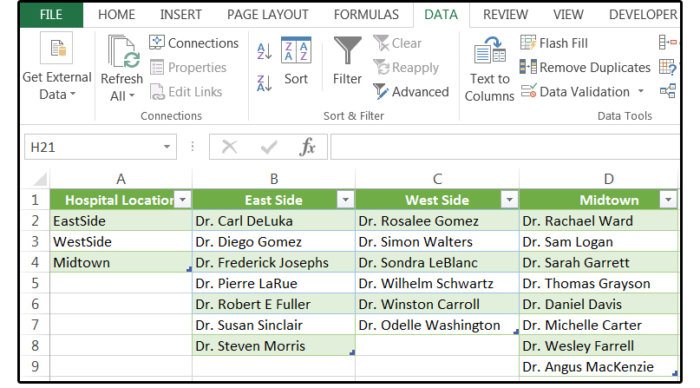The width and height of the screenshot is (700, 388).
Task: Click the Insert Function fx icon
Action: (x=307, y=147)
